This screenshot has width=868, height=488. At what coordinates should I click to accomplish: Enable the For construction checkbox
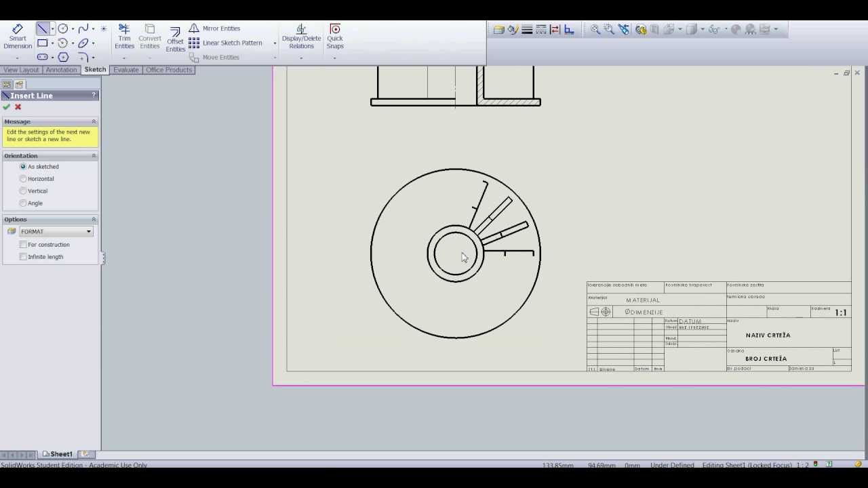click(x=24, y=245)
